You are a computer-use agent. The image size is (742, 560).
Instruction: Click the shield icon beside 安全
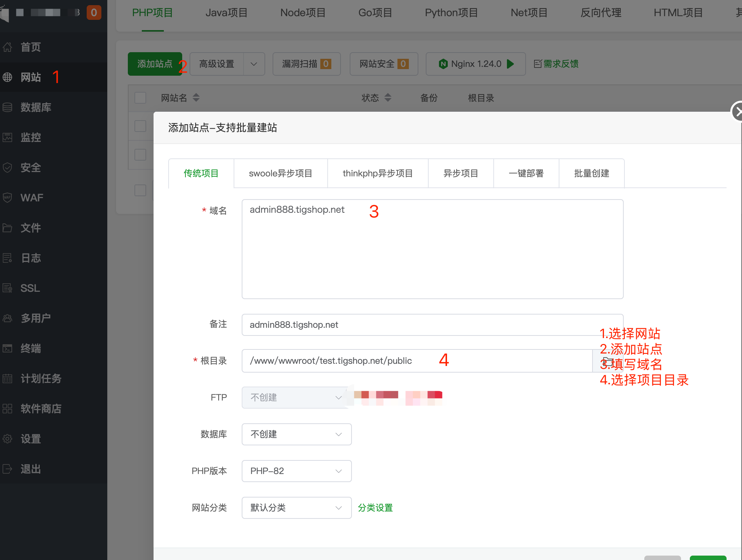pyautogui.click(x=7, y=168)
